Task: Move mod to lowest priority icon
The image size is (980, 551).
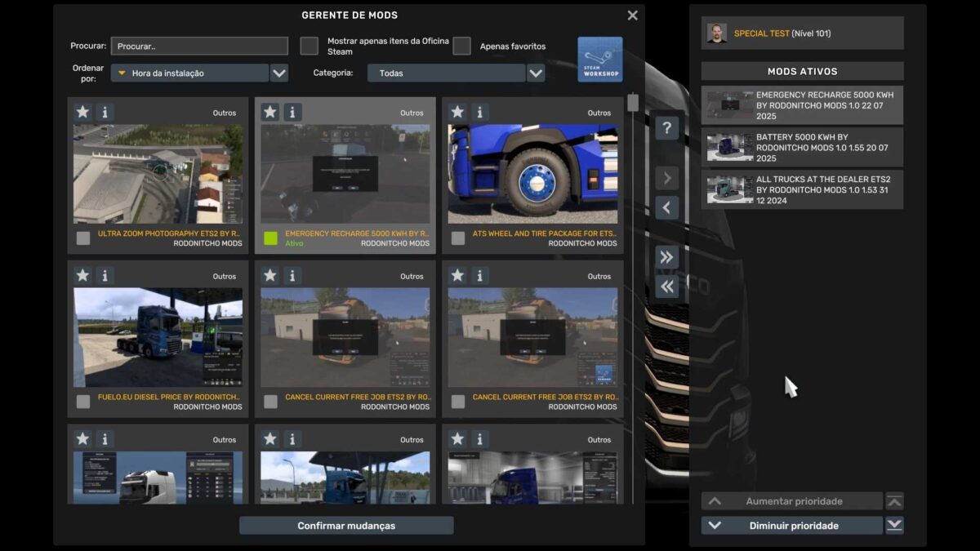Action: click(894, 526)
